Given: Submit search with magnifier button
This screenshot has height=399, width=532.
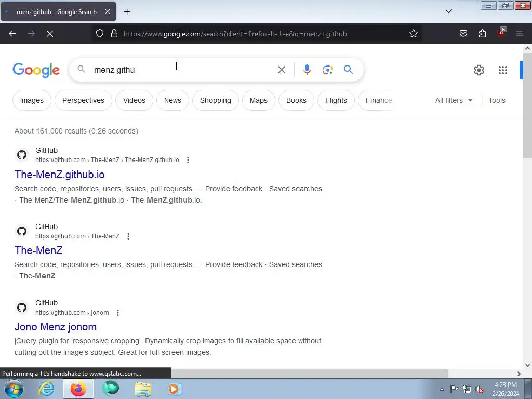Looking at the screenshot, I should (348, 70).
